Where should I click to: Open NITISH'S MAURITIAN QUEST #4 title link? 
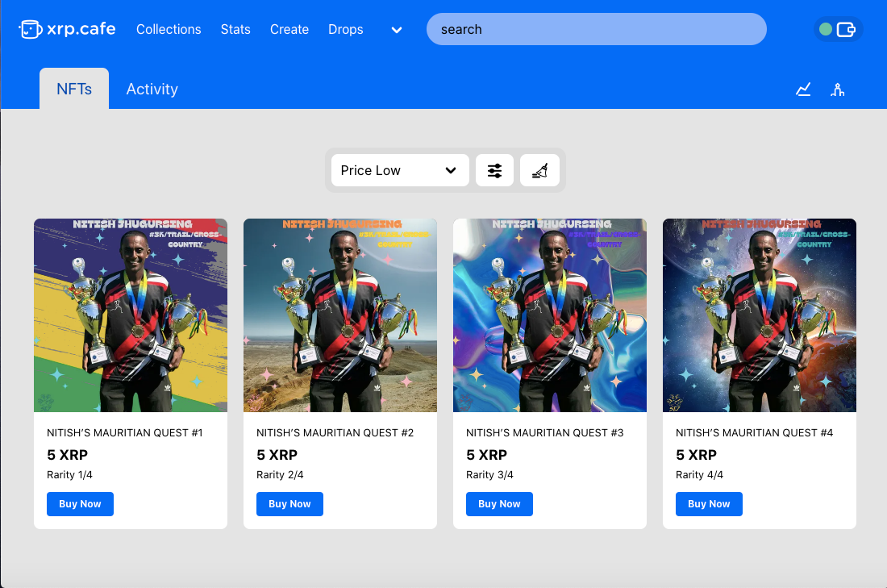754,433
